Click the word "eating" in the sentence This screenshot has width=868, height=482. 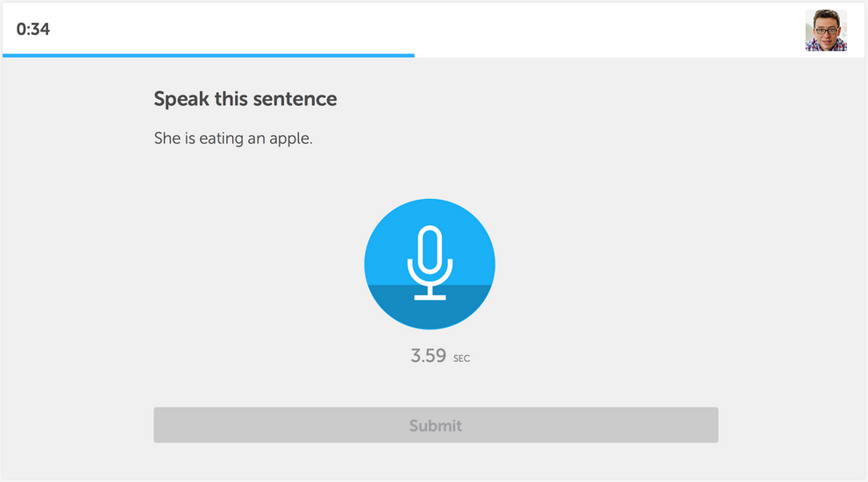(x=221, y=138)
